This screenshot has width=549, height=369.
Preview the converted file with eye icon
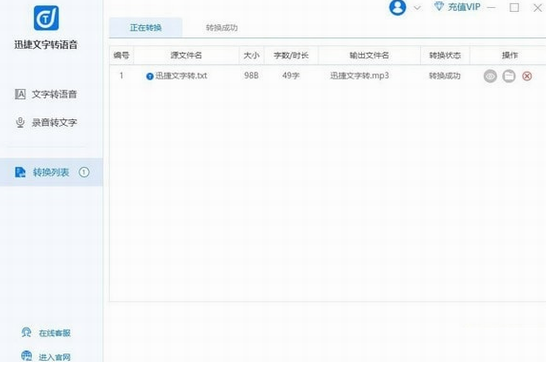490,76
